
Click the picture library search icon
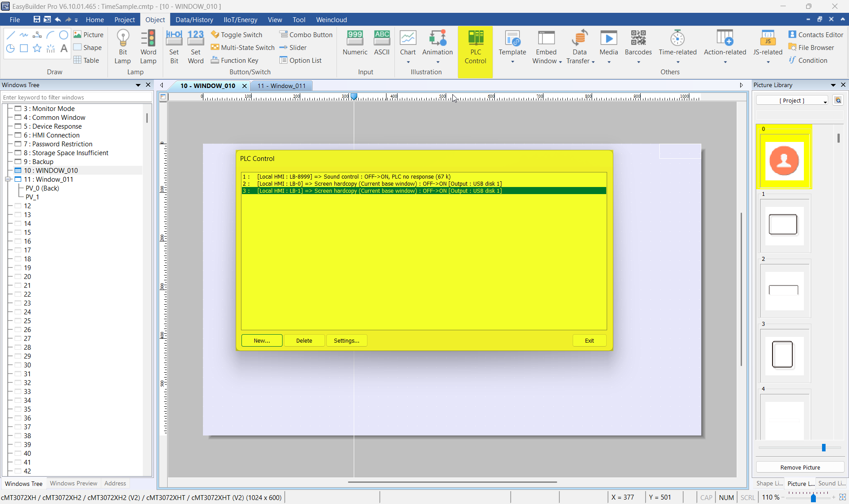point(838,100)
